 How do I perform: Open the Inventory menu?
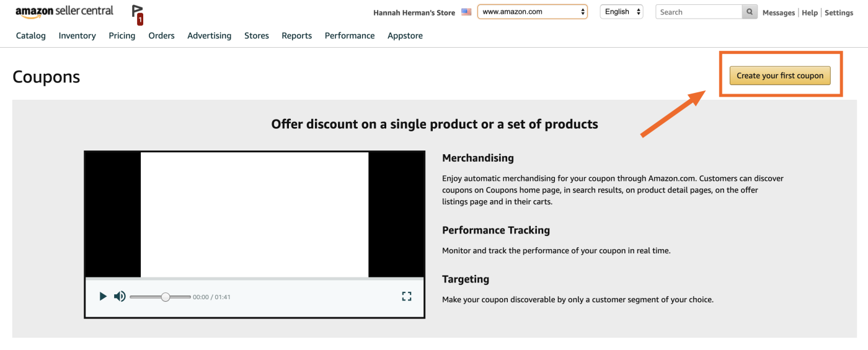pos(77,35)
